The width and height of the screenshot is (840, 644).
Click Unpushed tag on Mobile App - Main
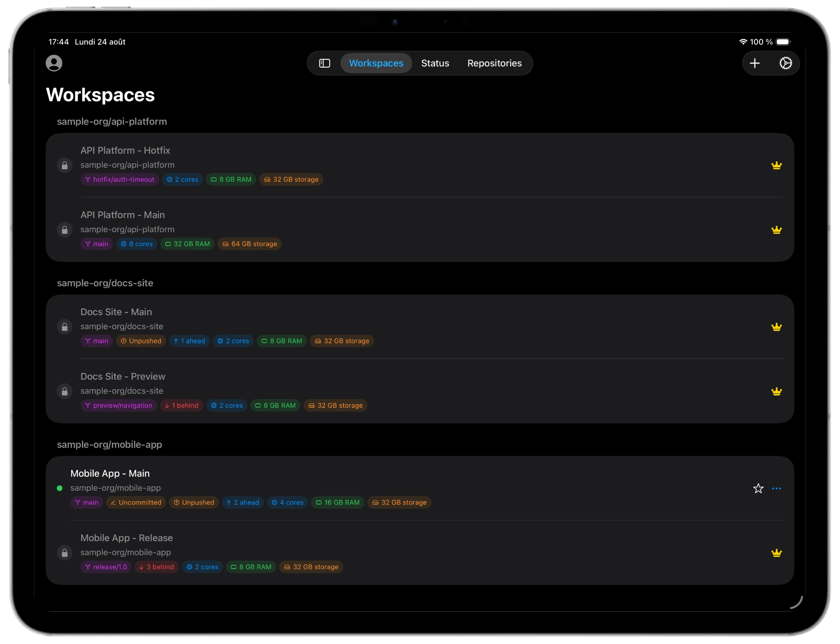click(x=194, y=503)
